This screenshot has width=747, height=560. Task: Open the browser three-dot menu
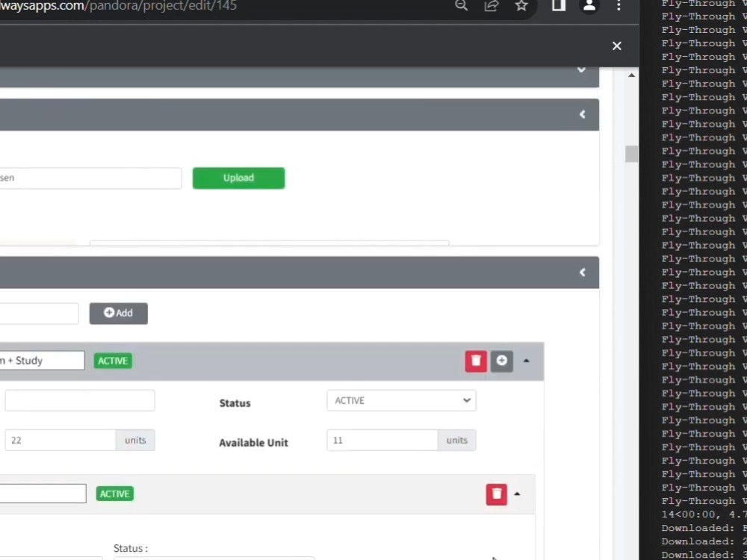click(x=619, y=6)
